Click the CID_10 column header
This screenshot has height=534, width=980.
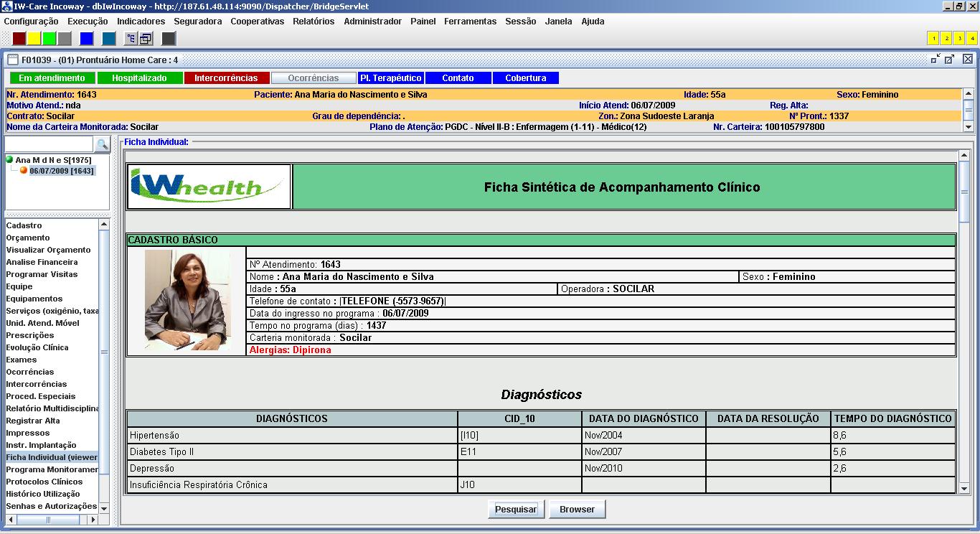[519, 418]
